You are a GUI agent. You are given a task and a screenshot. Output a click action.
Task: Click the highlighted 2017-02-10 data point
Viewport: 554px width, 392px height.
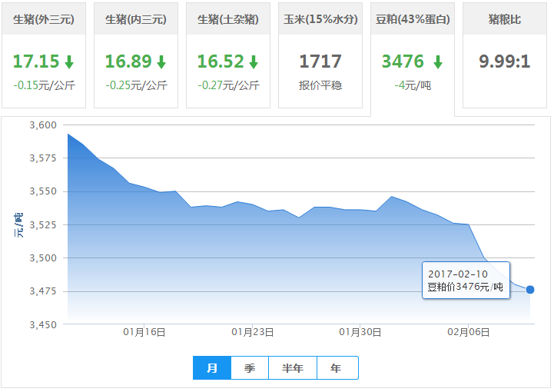[x=530, y=290]
